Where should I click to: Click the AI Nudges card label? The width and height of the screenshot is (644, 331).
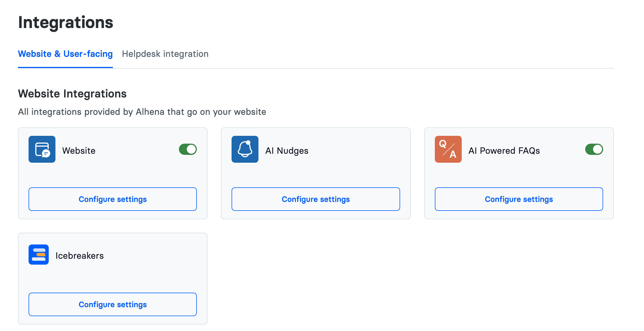(287, 151)
